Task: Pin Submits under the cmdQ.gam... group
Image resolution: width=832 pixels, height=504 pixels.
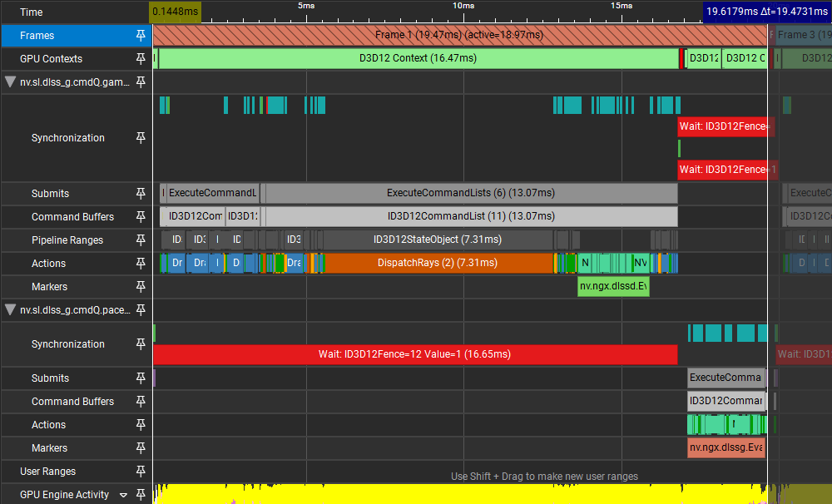Action: (x=141, y=194)
